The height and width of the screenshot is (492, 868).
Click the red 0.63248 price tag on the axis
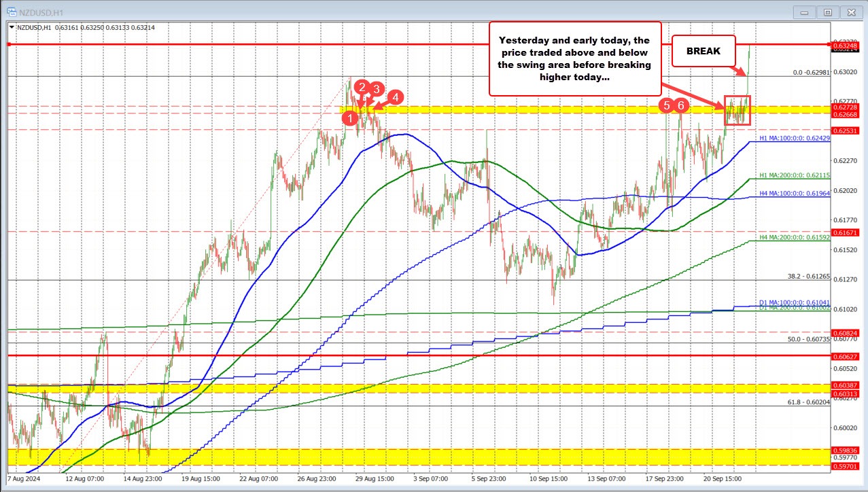coord(846,45)
